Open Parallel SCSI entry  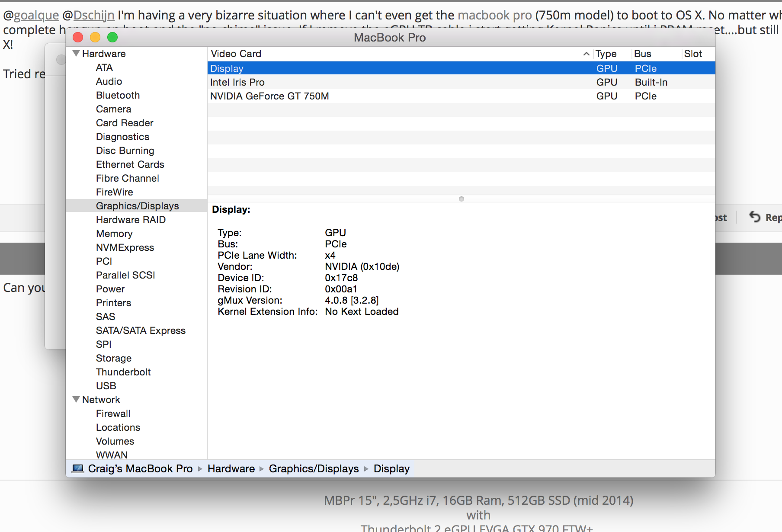point(125,275)
